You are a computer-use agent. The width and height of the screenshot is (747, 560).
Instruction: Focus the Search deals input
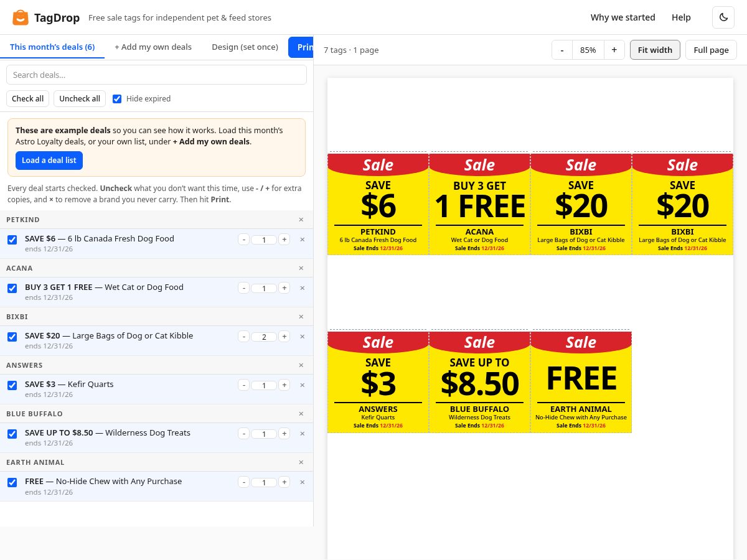click(x=156, y=75)
